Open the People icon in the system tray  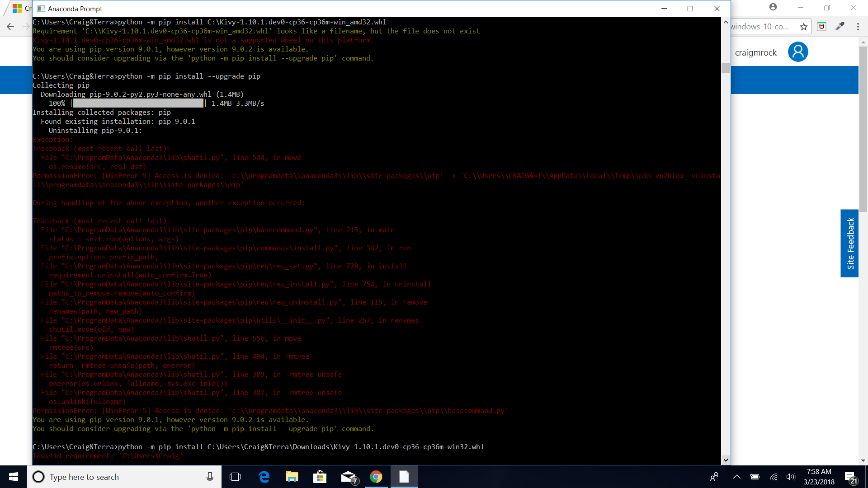pyautogui.click(x=714, y=477)
